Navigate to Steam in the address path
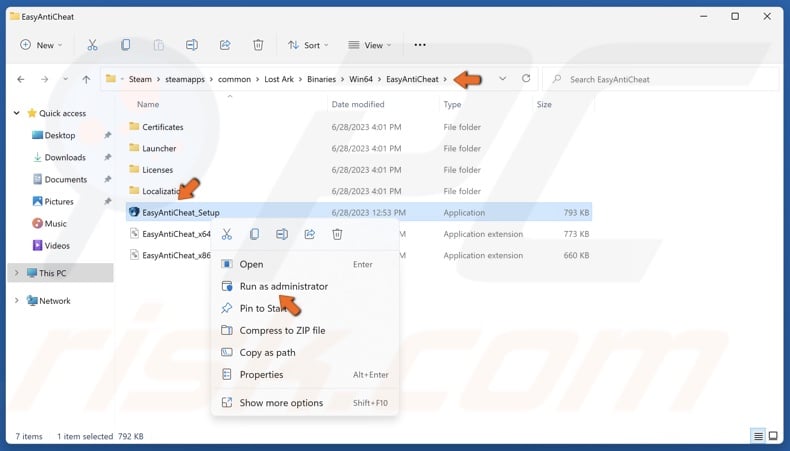Viewport: 790px width, 451px height. point(140,79)
